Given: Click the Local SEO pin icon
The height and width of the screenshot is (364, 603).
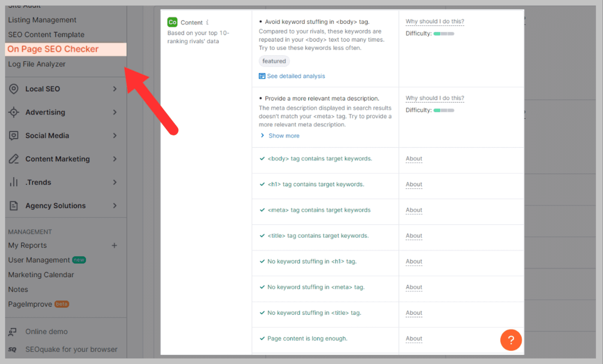Looking at the screenshot, I should click(14, 89).
